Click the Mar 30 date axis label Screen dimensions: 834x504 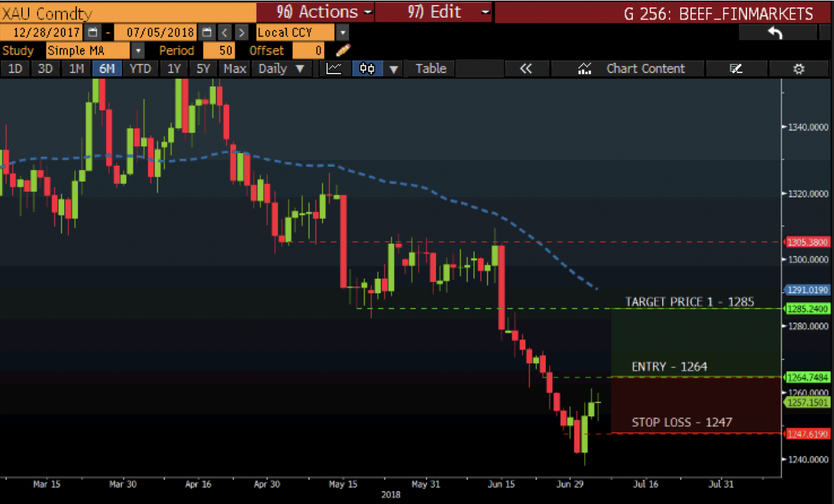coord(122,484)
